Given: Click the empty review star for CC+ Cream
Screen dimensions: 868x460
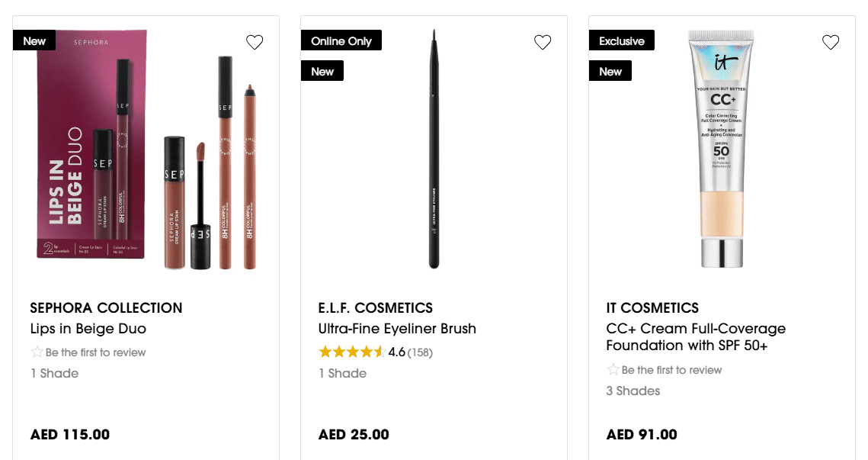Looking at the screenshot, I should [x=613, y=370].
